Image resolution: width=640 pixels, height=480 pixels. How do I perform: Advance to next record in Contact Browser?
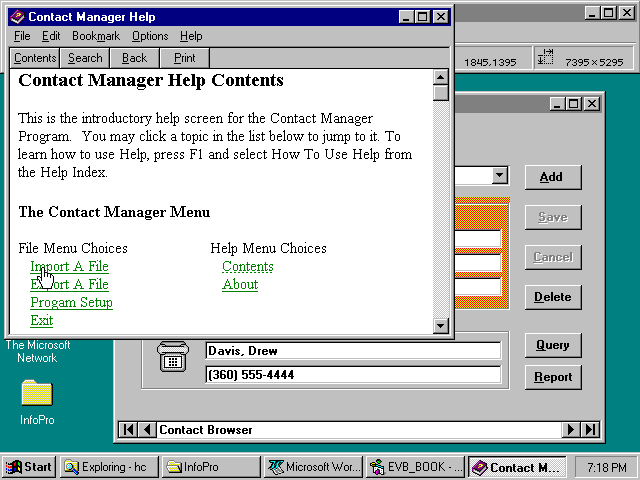[571, 430]
